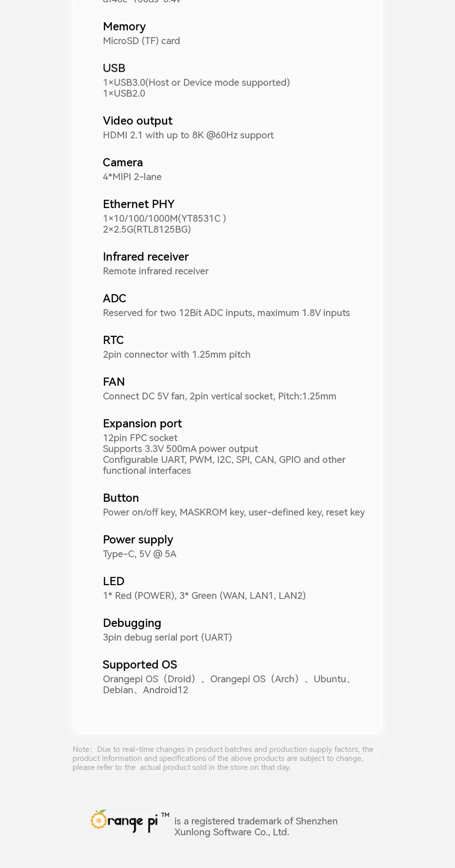Click the HDMI 2.1 8K support text

(188, 135)
